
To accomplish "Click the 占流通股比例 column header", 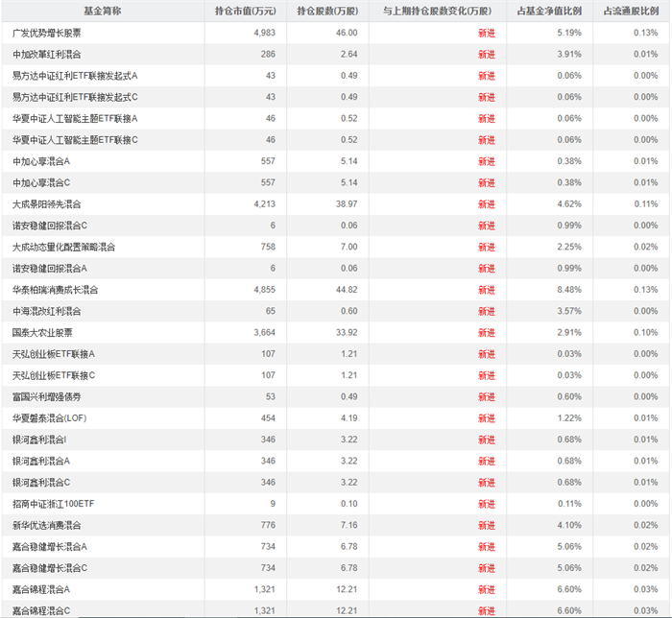I will [632, 12].
